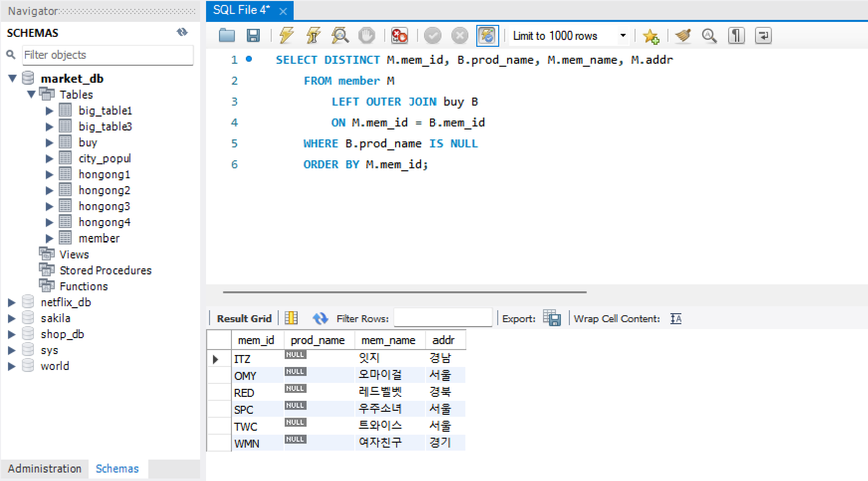
Task: Toggle word wrap icon in editor toolbar
Action: [763, 35]
